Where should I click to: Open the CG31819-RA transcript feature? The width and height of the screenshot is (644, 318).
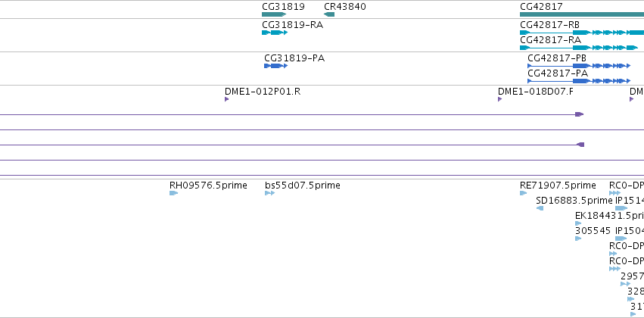tap(275, 33)
